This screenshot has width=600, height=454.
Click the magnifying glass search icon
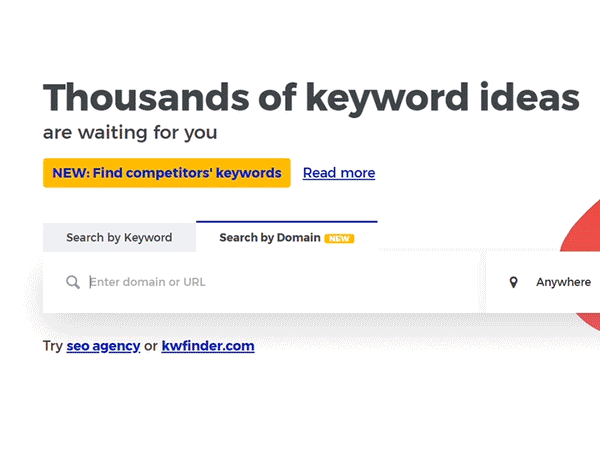pos(73,282)
